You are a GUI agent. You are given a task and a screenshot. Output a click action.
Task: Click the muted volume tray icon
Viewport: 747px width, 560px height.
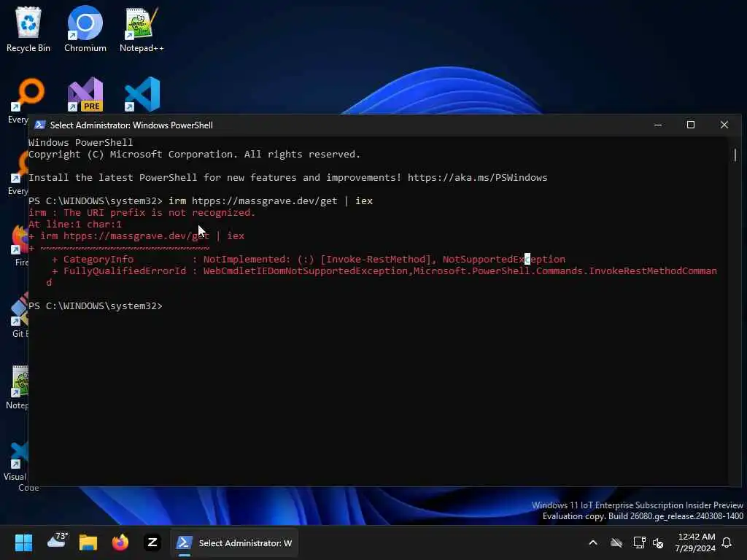pos(659,542)
